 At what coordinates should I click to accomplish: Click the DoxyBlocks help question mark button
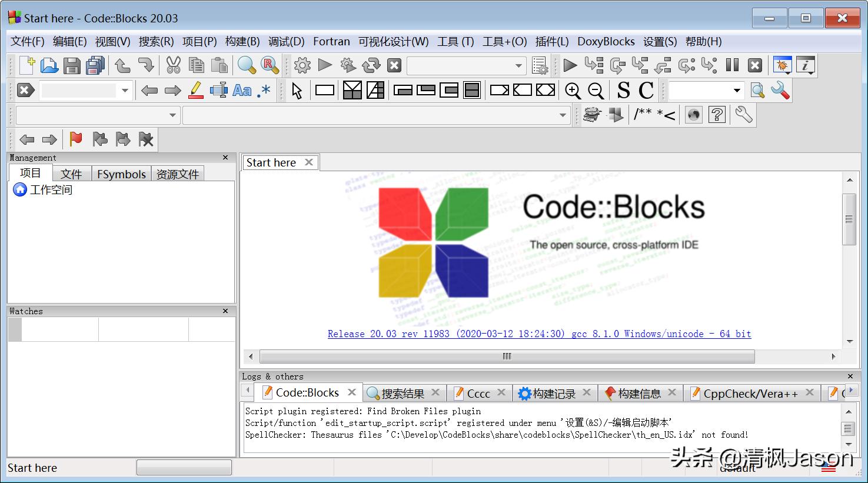coord(717,115)
